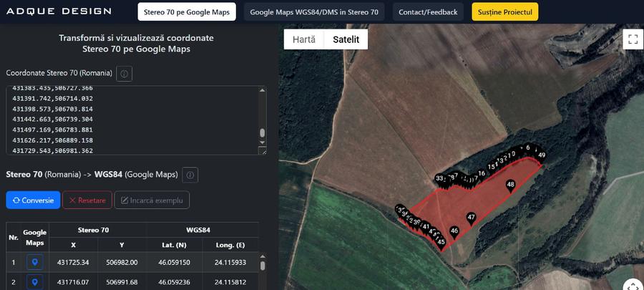Select map marker 15

pyautogui.click(x=491, y=168)
